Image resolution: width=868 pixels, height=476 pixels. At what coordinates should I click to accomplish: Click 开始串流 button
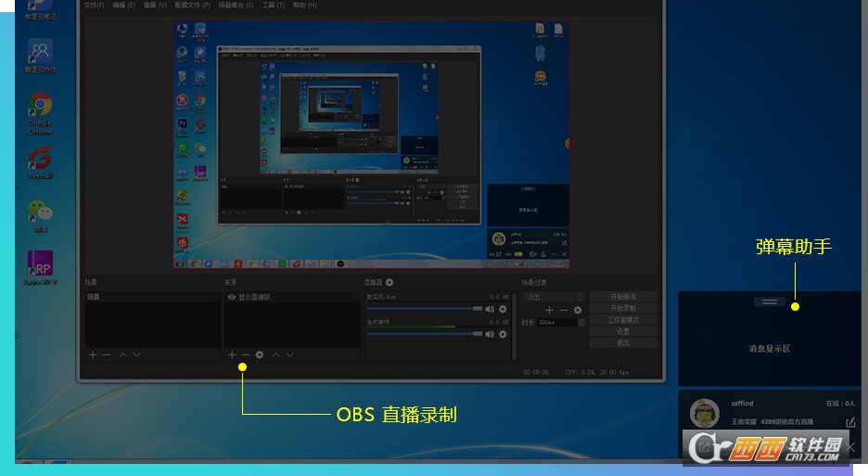click(622, 297)
